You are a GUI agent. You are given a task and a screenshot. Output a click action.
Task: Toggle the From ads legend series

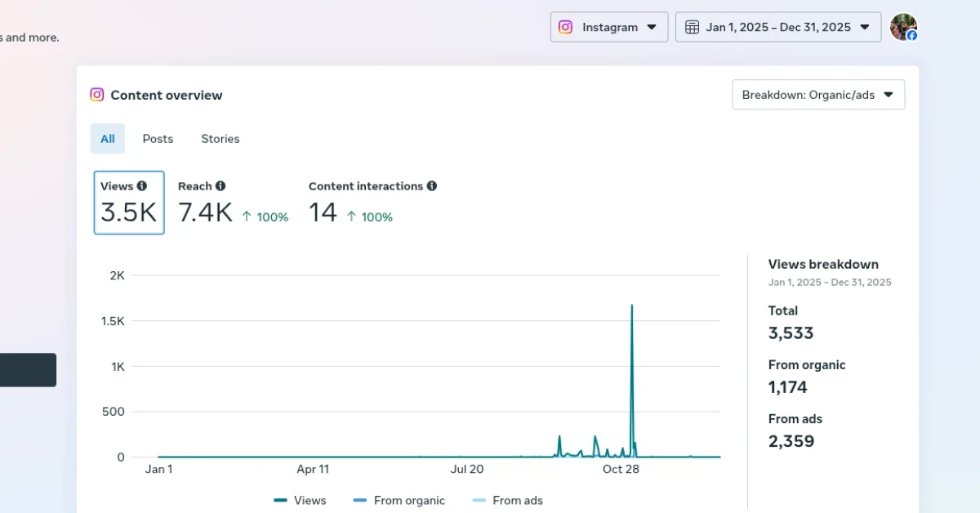507,501
